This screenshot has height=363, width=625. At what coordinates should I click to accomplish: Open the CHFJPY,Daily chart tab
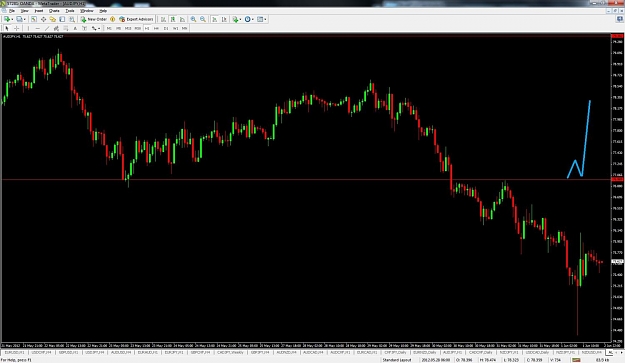(395, 353)
